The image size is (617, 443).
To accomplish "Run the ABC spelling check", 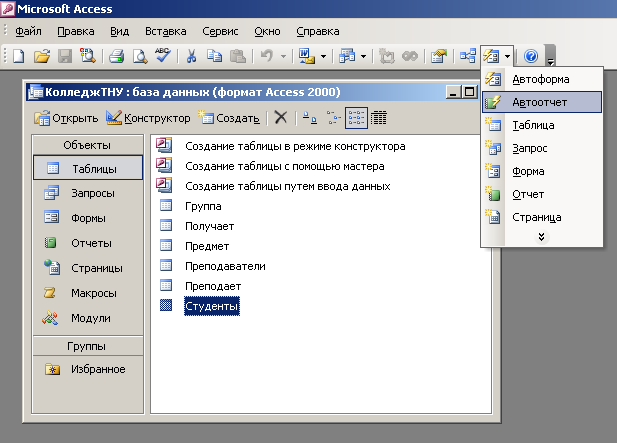I will (163, 55).
